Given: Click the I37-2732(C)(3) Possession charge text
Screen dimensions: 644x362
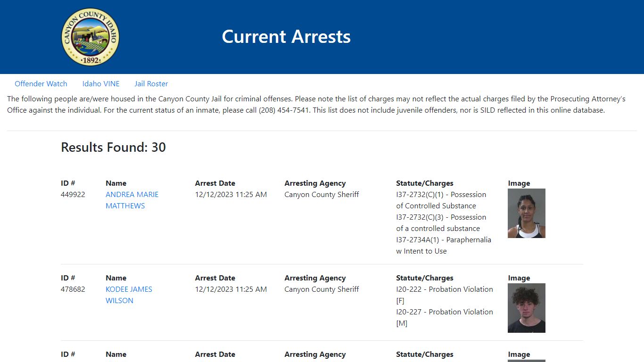Looking at the screenshot, I should [x=441, y=223].
